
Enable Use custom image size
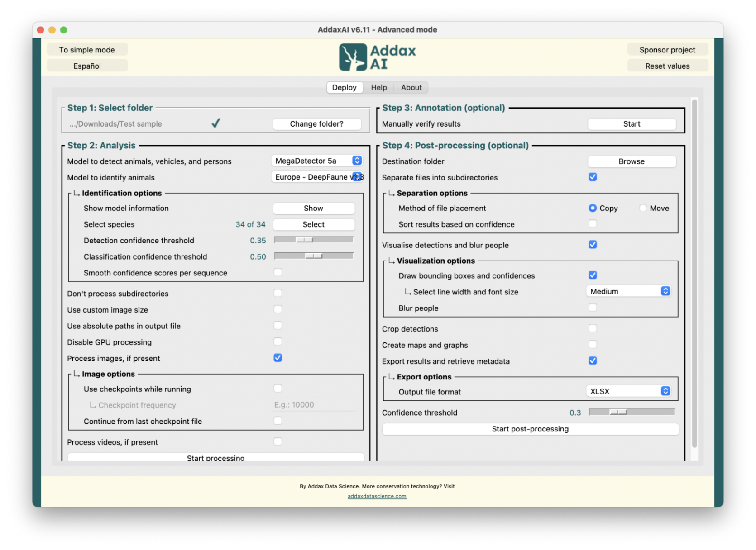tap(278, 309)
